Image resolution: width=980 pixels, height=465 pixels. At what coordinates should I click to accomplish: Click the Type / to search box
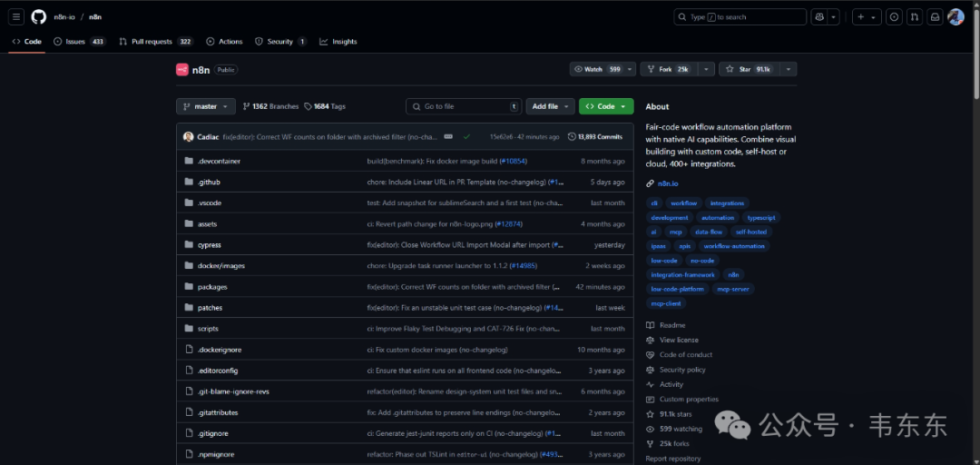[x=740, y=17]
